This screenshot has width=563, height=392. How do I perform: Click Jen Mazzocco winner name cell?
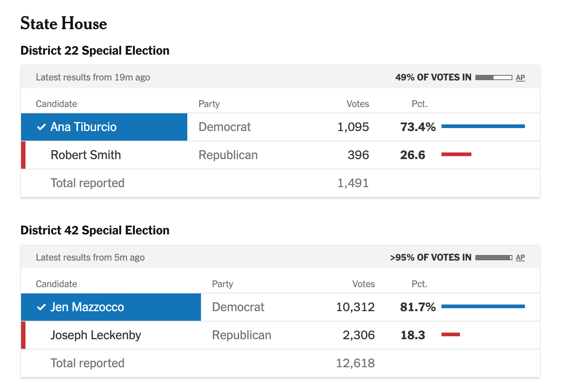coord(111,307)
